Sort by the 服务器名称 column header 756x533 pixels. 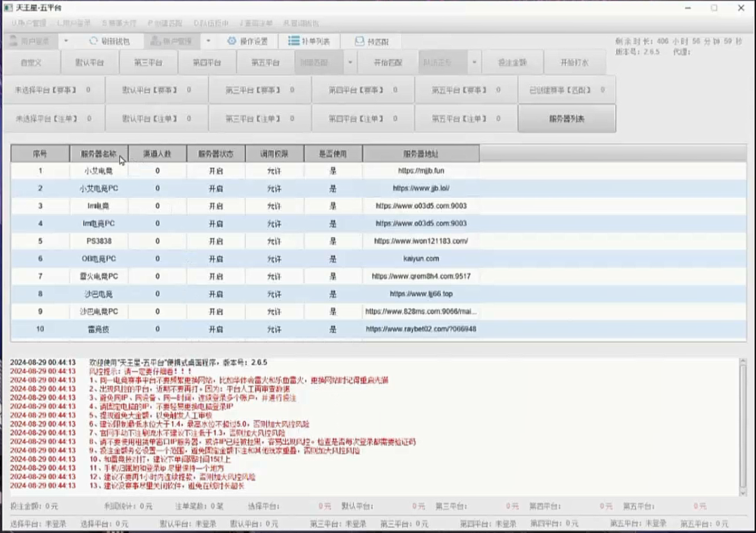(99, 154)
